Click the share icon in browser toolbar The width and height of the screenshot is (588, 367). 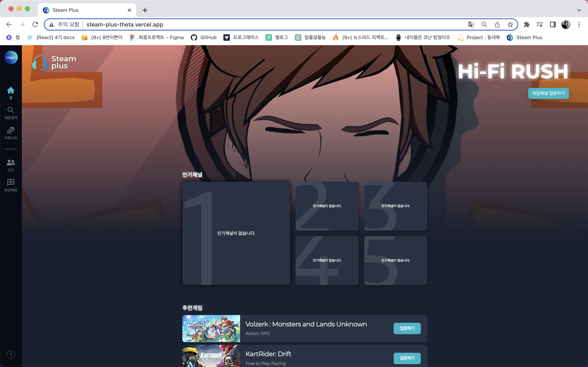click(x=497, y=24)
